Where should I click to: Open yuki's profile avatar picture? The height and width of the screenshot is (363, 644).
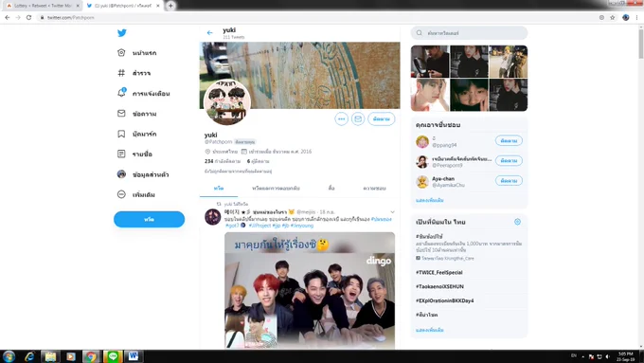point(227,102)
